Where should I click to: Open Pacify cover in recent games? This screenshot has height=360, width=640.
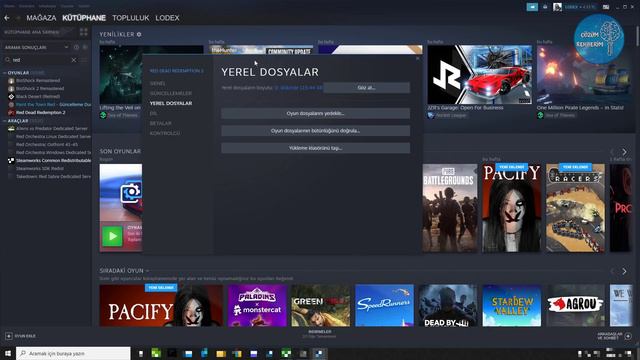click(511, 208)
